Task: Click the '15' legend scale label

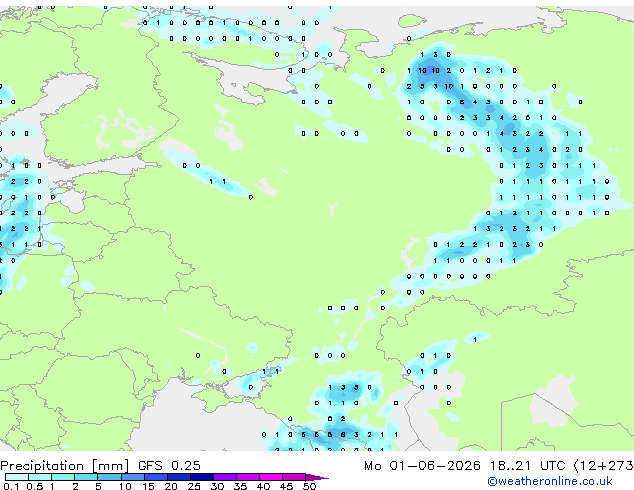Action: 148,486
